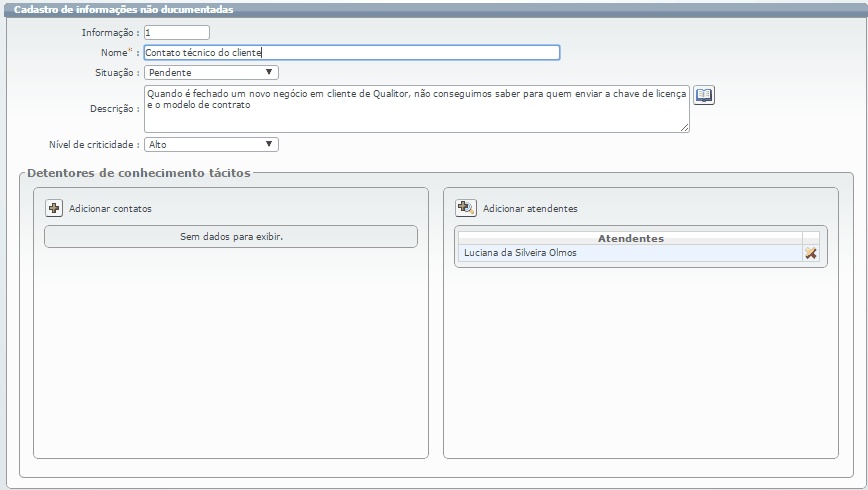
Task: Focus the Nome field with Contato técnico
Action: [352, 53]
